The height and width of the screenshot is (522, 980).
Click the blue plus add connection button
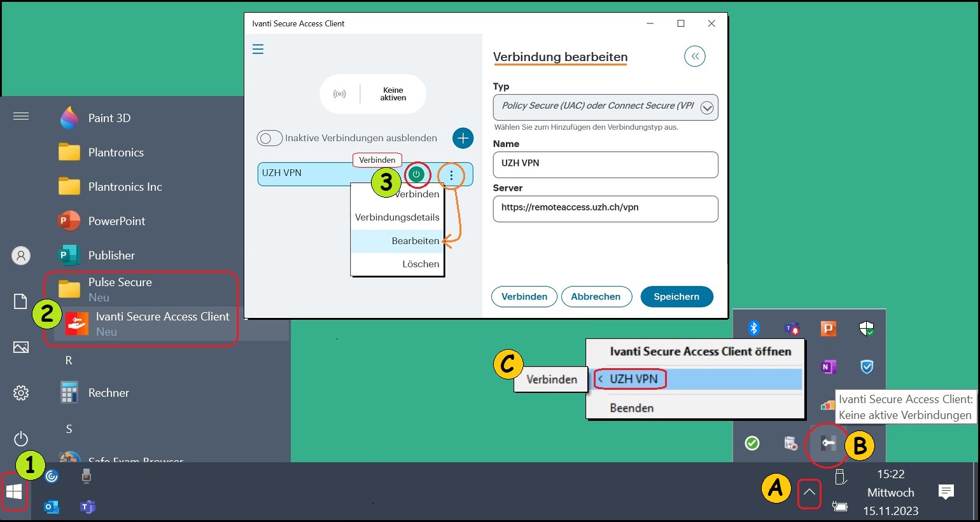point(463,137)
